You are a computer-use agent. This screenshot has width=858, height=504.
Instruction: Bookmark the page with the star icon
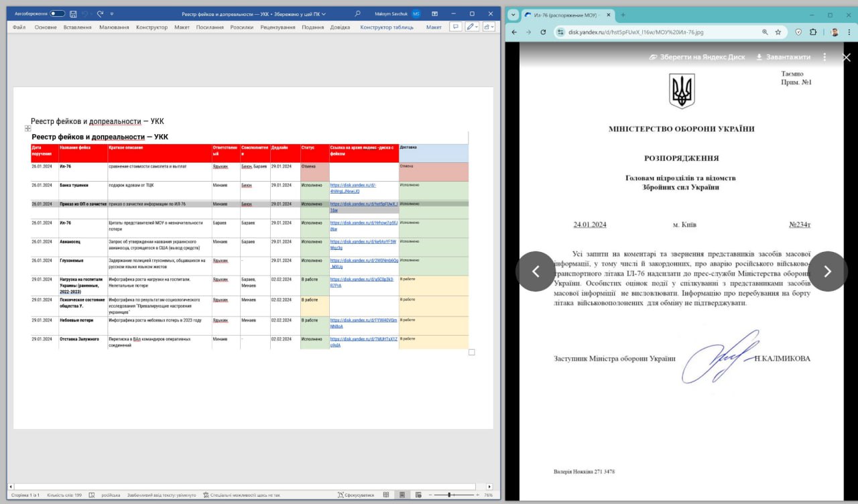pos(778,31)
